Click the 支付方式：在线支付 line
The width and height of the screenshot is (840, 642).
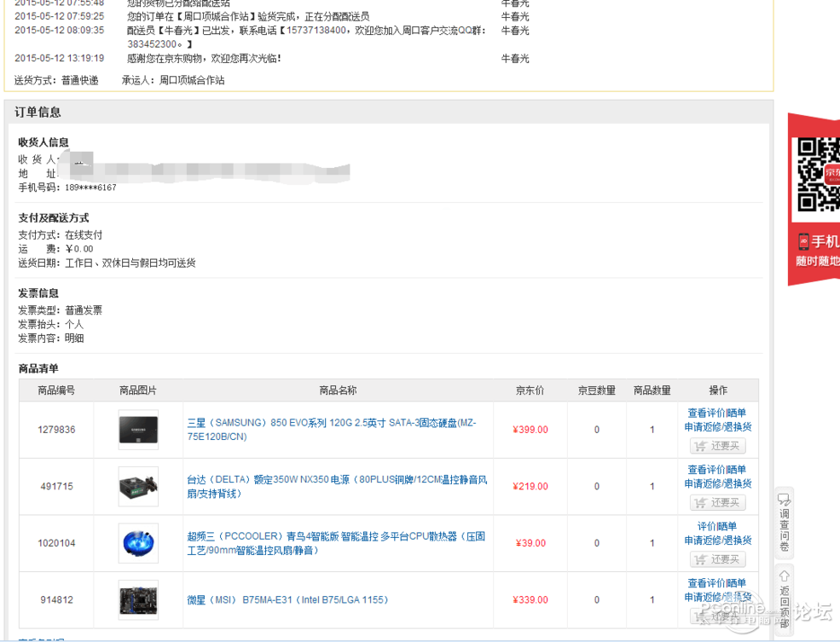pyautogui.click(x=60, y=235)
